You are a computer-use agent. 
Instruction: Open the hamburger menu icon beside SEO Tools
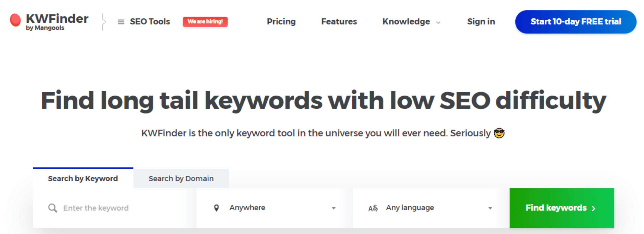point(121,22)
